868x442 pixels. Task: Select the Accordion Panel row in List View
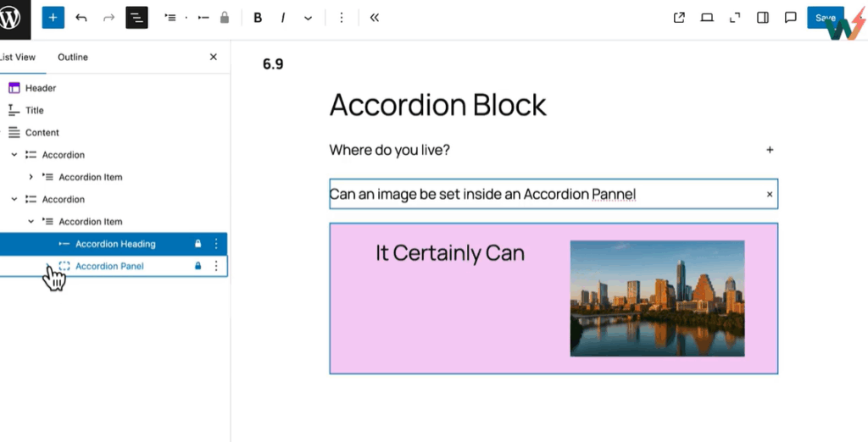pyautogui.click(x=114, y=266)
